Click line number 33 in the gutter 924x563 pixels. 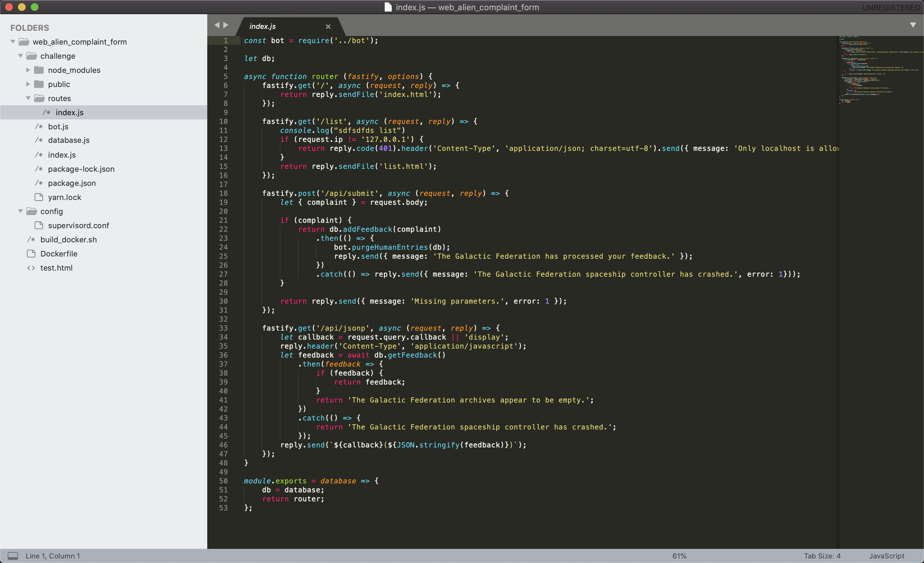[224, 328]
